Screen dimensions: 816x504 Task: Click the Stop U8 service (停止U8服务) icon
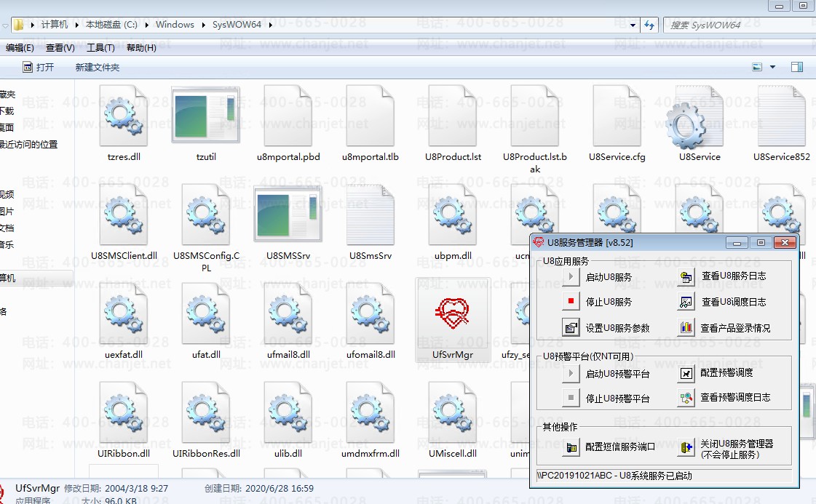point(571,302)
